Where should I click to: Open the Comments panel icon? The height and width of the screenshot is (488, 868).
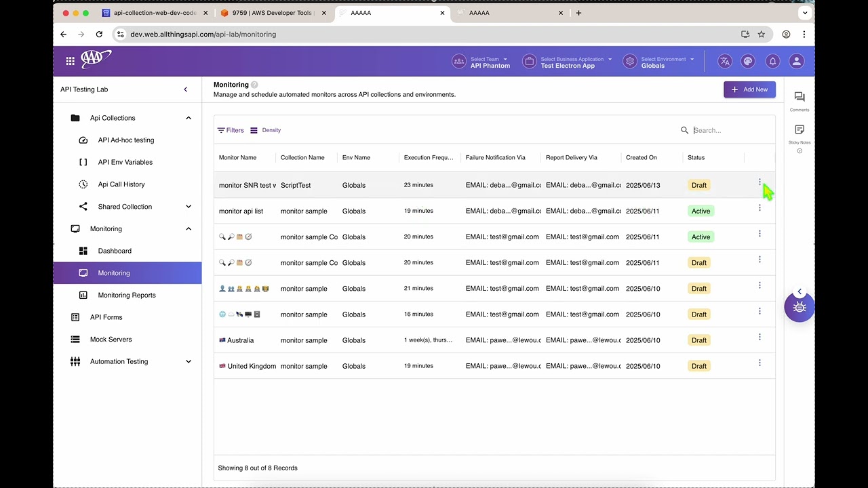pos(800,97)
